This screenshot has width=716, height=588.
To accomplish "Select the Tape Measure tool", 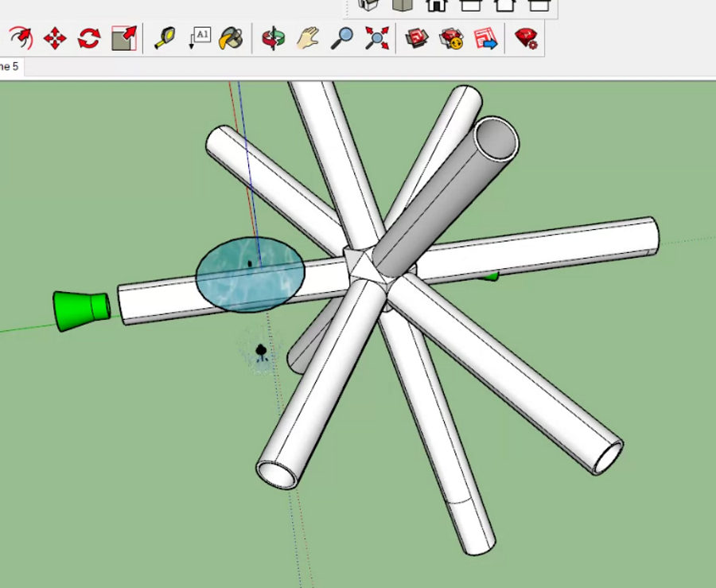I will pos(165,38).
